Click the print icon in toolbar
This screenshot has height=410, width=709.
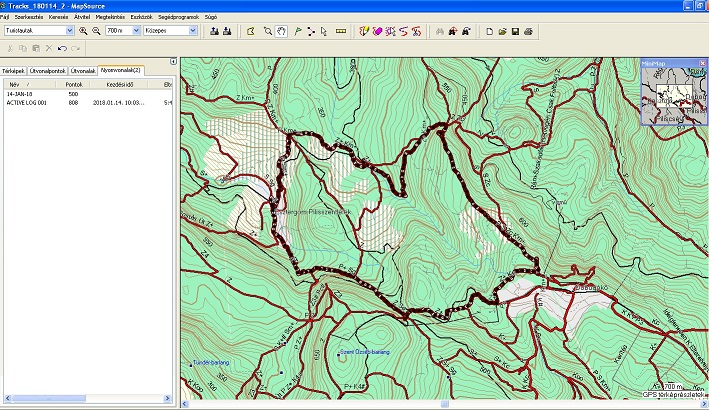coord(527,31)
